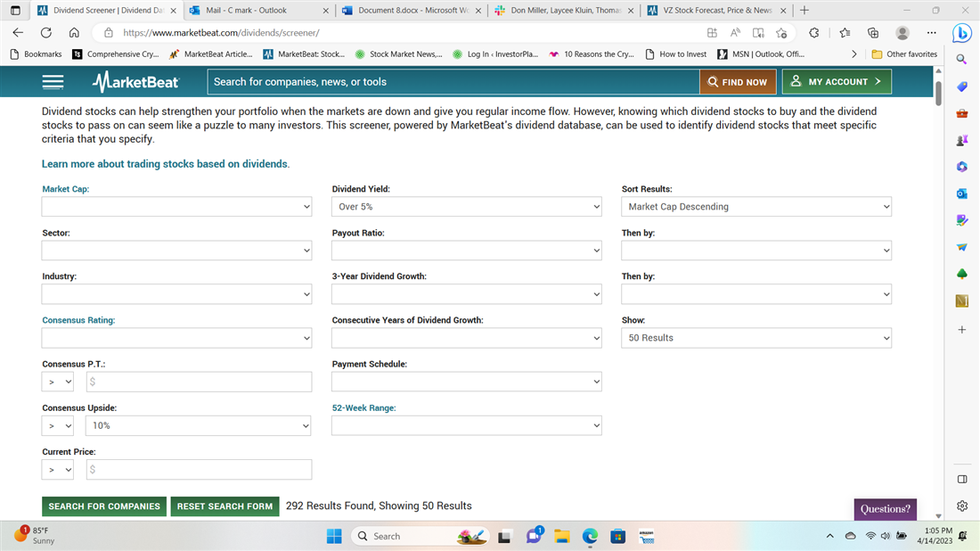Open File Explorer from the taskbar
Image resolution: width=980 pixels, height=551 pixels.
(x=561, y=536)
